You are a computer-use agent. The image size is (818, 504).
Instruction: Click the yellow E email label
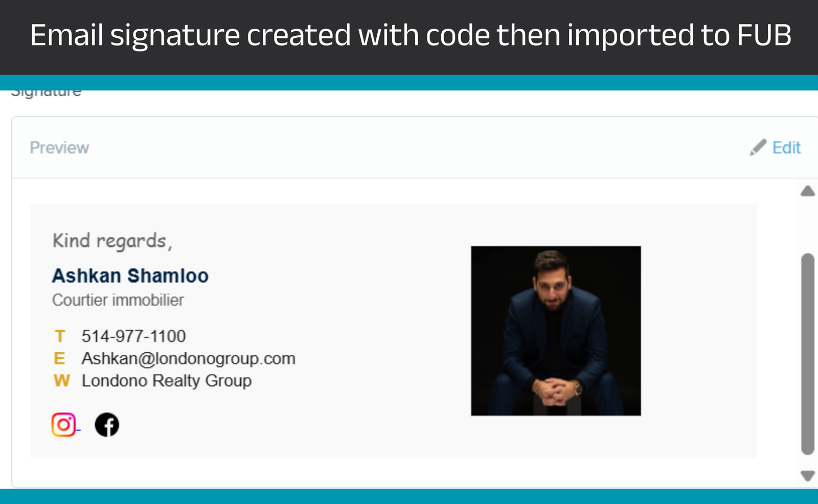coord(59,358)
